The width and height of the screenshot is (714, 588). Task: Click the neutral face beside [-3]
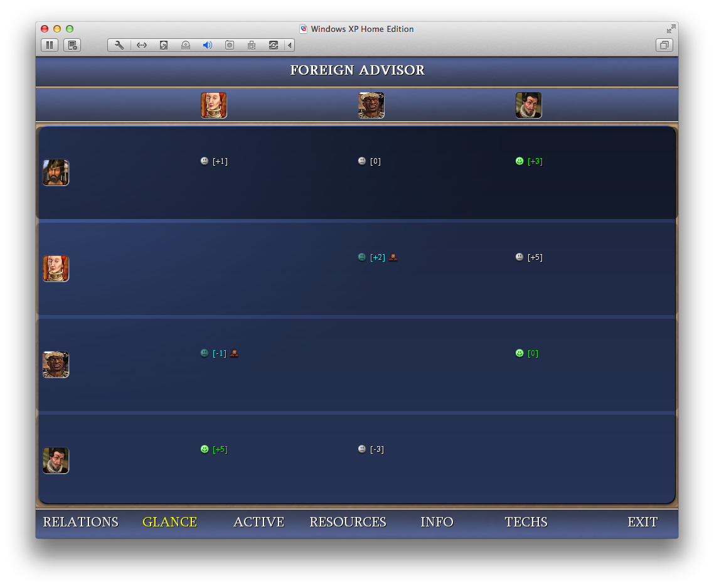(362, 449)
